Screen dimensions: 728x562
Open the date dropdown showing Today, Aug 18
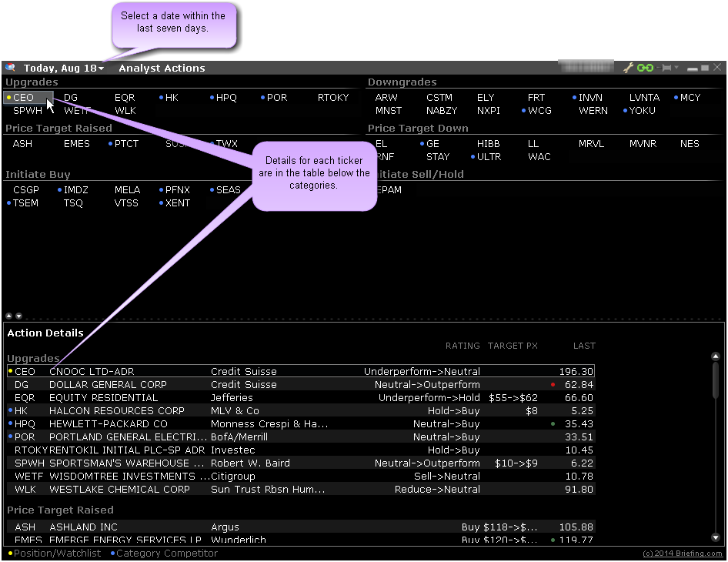click(x=64, y=68)
